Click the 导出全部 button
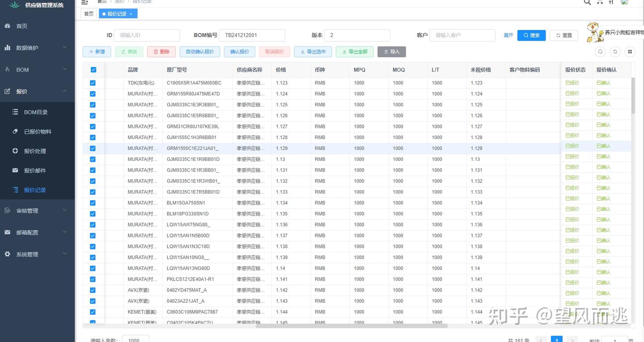Image resolution: width=644 pixels, height=342 pixels. (x=355, y=52)
